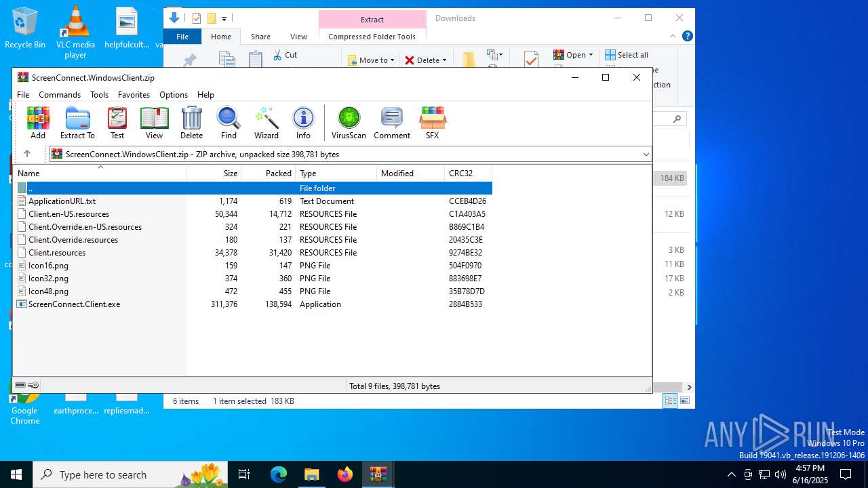This screenshot has height=488, width=868.
Task: Click the drive icon in WinRAR status bar
Action: click(x=20, y=385)
